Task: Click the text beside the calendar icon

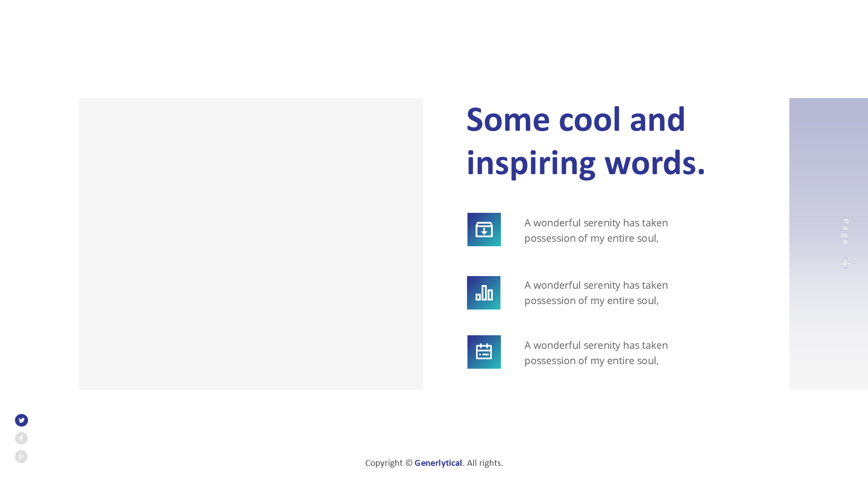Action: [x=596, y=353]
